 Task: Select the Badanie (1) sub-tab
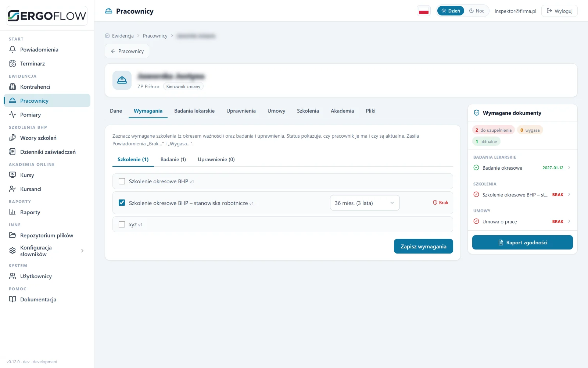point(173,159)
